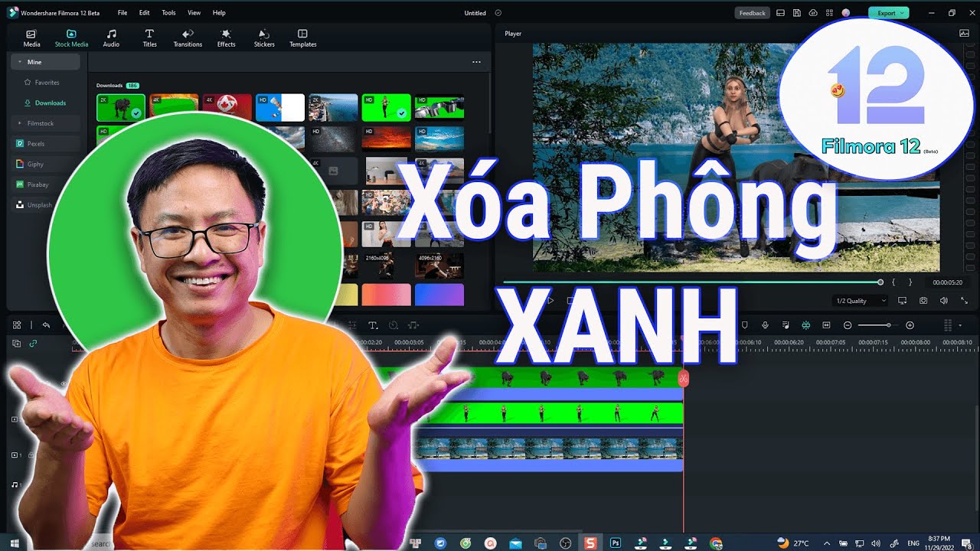Toggle the player volume icon
The height and width of the screenshot is (551, 980).
point(944,301)
